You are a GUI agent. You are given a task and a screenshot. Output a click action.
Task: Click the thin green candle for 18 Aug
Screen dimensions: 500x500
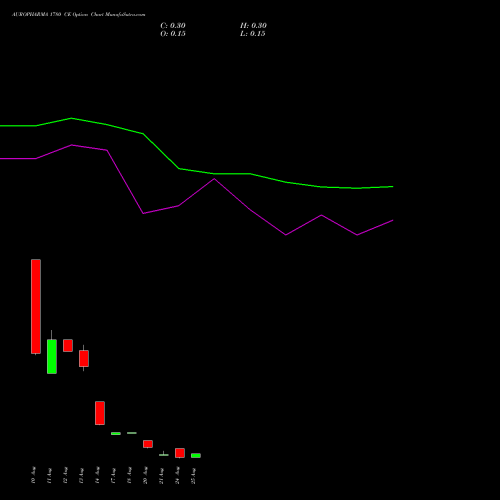tap(132, 433)
